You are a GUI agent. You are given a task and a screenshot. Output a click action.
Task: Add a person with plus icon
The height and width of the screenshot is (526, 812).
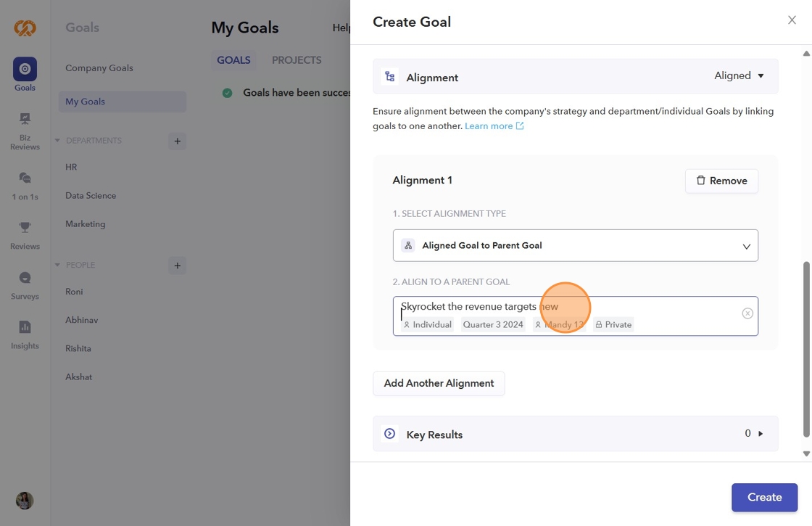coord(177,266)
